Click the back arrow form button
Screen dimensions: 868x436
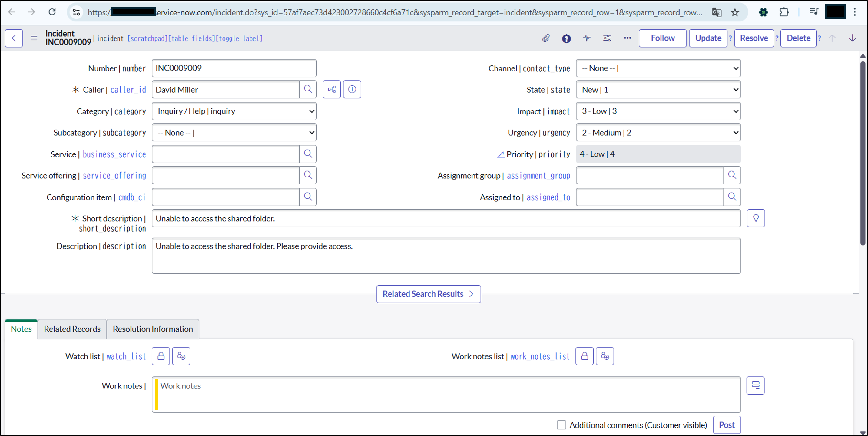14,38
